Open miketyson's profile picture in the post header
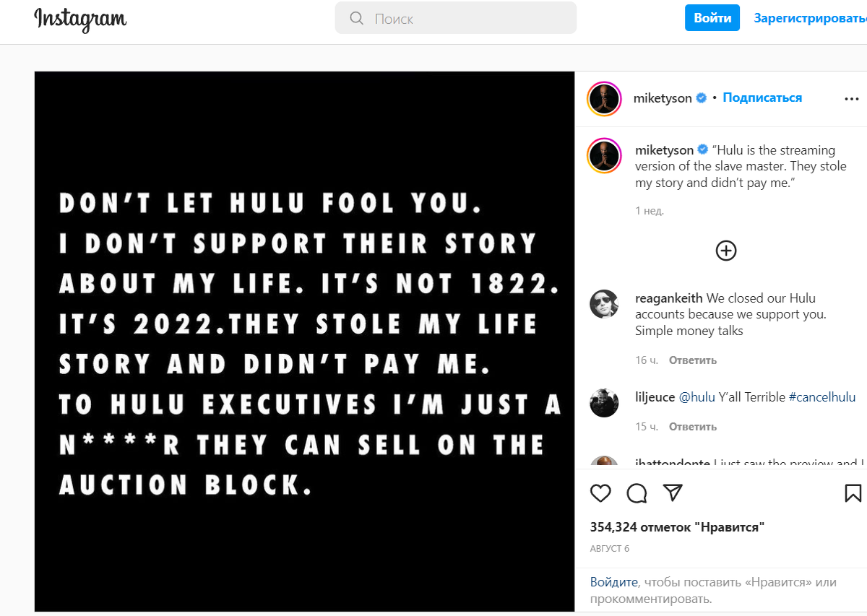The height and width of the screenshot is (616, 867). pos(605,99)
